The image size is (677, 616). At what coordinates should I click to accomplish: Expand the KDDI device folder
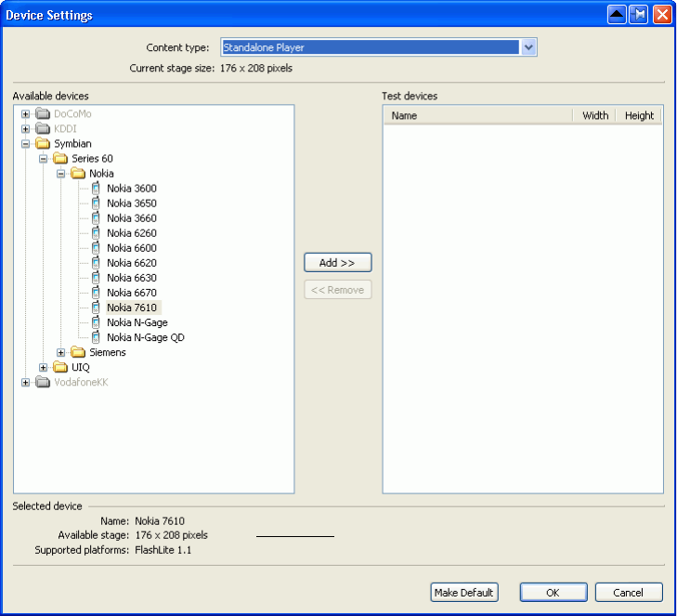click(26, 129)
